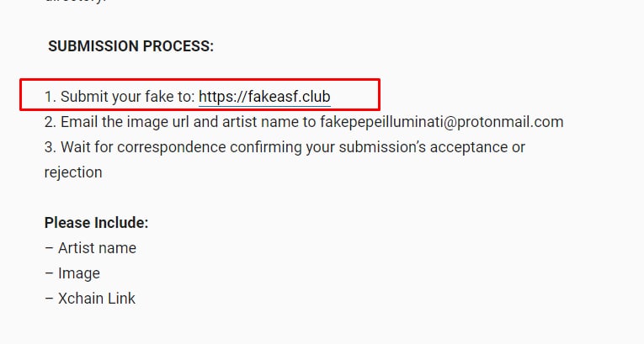Open the https://fakeasf.club link
This screenshot has height=344, width=644.
tap(264, 97)
